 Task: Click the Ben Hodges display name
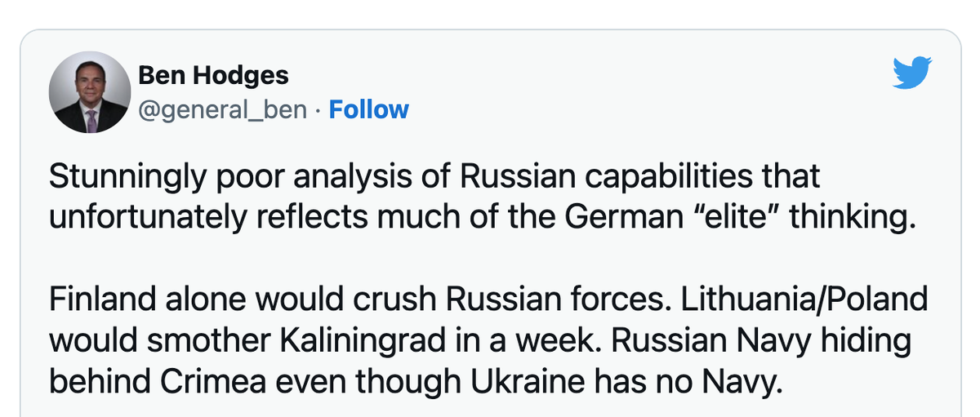click(x=213, y=76)
